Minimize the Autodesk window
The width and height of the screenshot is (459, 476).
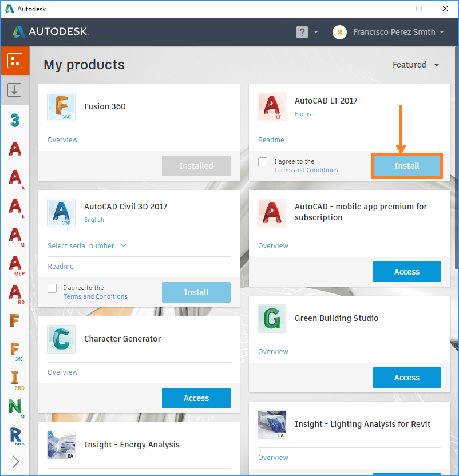click(x=393, y=9)
